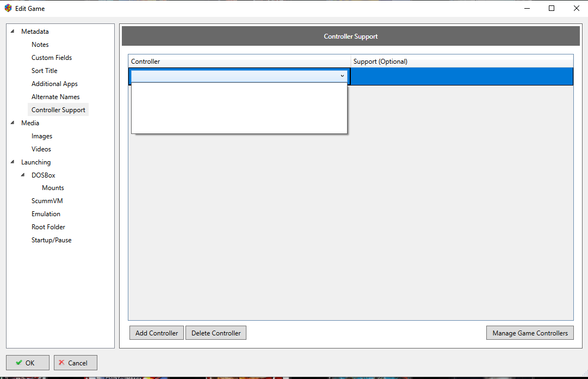Click the Add Controller button
This screenshot has width=588, height=379.
click(x=157, y=333)
